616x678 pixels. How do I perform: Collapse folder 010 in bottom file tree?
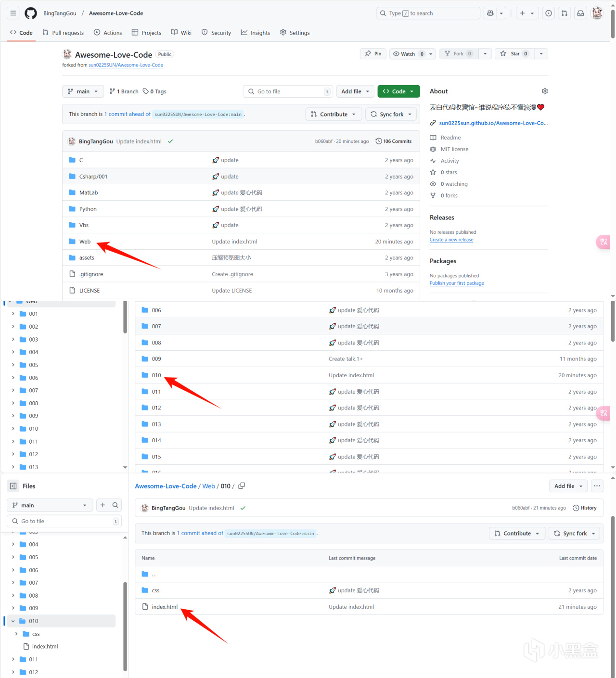tap(13, 621)
